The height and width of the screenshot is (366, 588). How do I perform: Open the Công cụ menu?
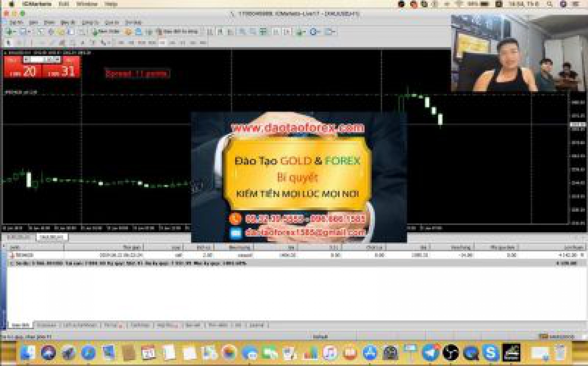89,23
